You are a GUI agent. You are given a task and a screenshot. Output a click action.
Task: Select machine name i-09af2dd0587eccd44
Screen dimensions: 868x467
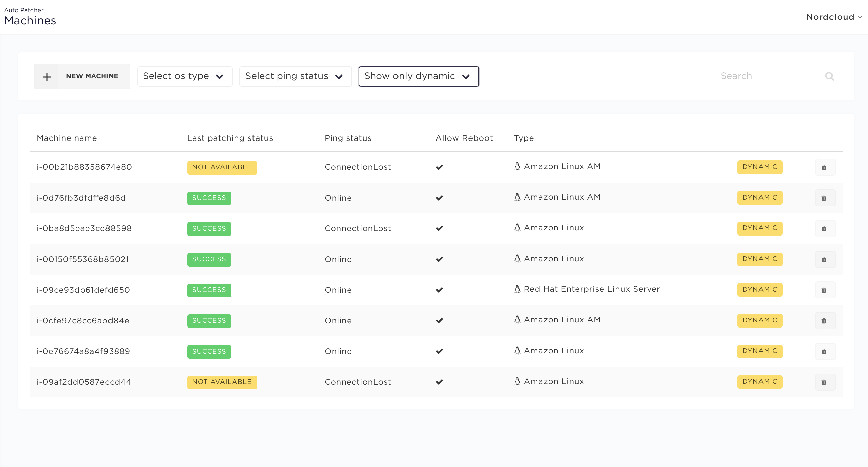84,382
